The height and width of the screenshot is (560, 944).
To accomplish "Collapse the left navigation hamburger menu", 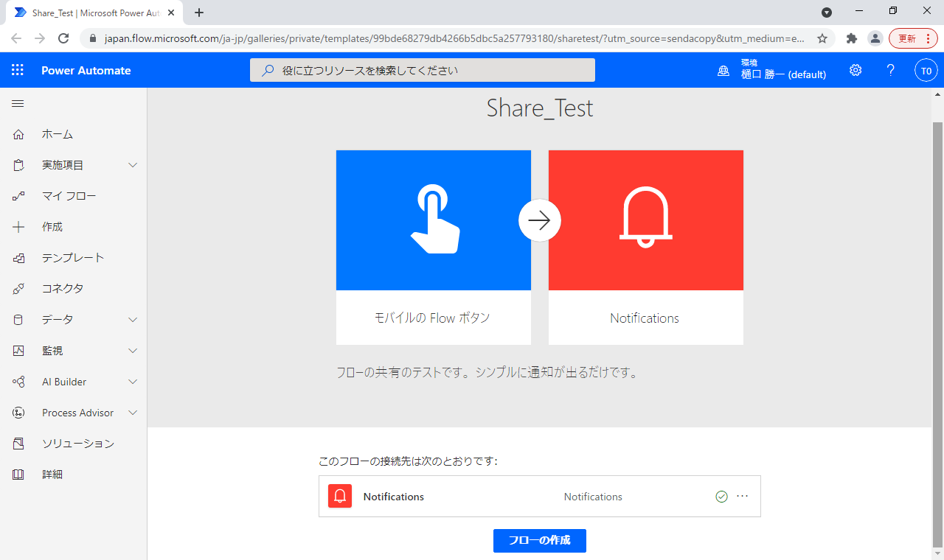I will [18, 104].
